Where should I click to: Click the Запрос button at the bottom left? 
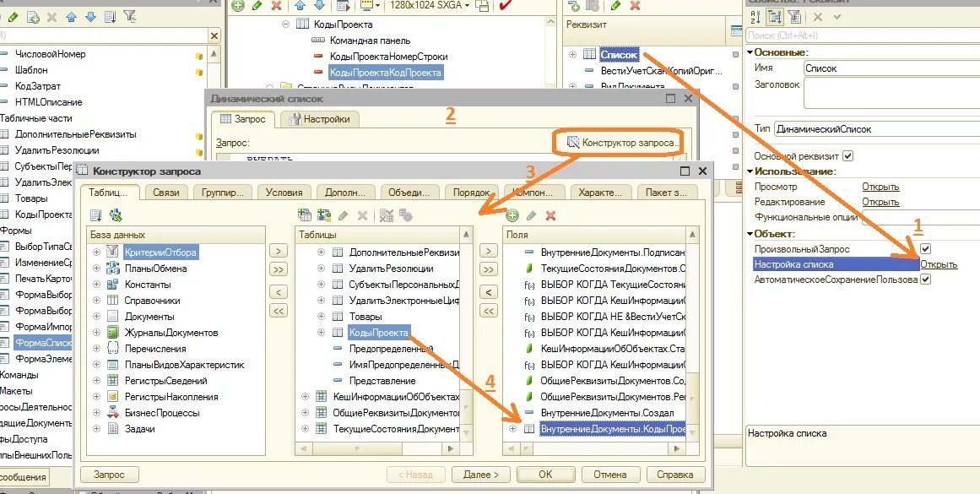[x=110, y=475]
